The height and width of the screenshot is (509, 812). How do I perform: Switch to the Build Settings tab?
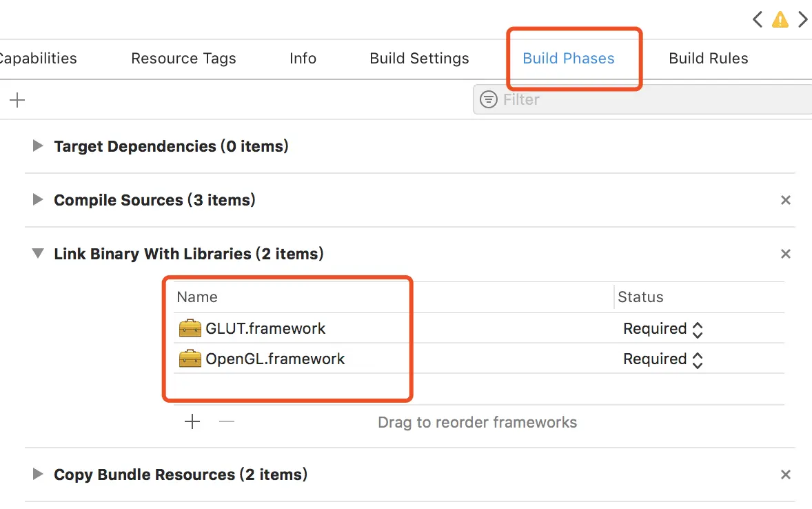point(418,59)
